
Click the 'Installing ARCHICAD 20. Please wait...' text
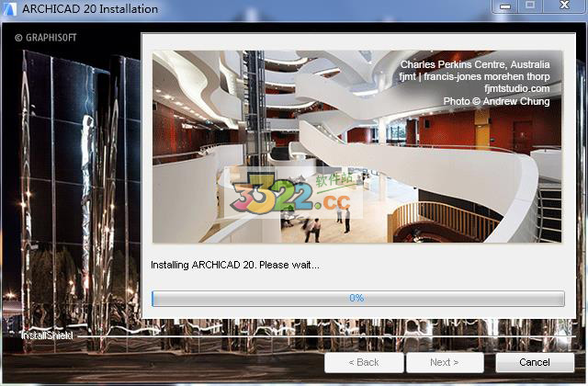(x=235, y=265)
